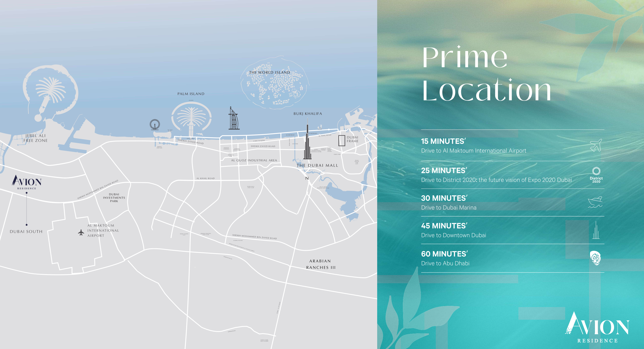Click the District 2020 logo icon
This screenshot has height=349, width=644.
pyautogui.click(x=596, y=175)
